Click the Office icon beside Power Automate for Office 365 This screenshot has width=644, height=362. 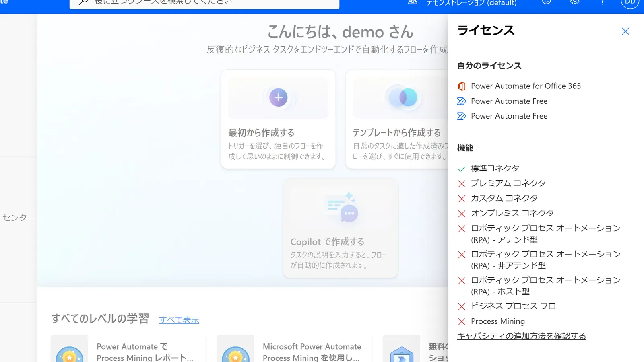pos(462,86)
